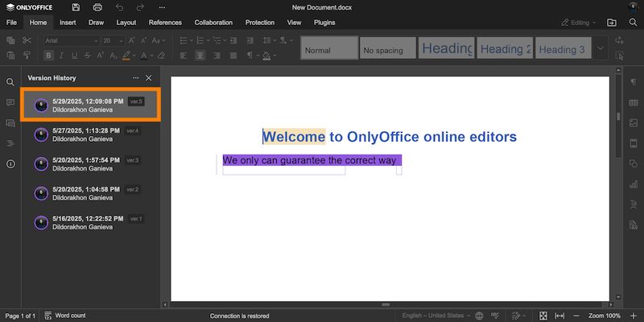
Task: Toggle Bold formatting button
Action: point(49,56)
